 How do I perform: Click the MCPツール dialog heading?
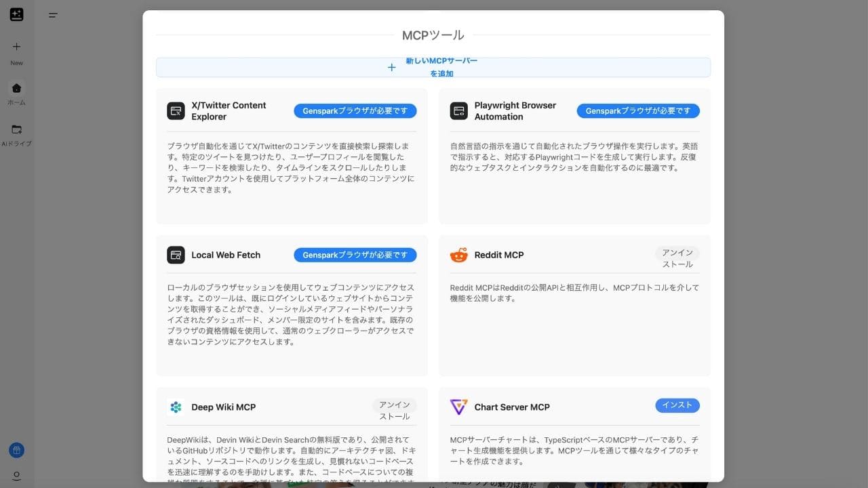click(x=433, y=35)
